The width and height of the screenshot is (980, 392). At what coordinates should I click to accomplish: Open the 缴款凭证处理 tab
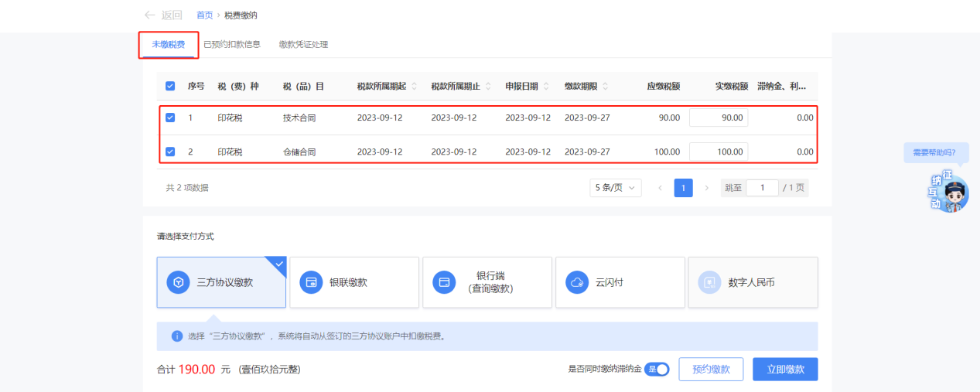pyautogui.click(x=303, y=45)
